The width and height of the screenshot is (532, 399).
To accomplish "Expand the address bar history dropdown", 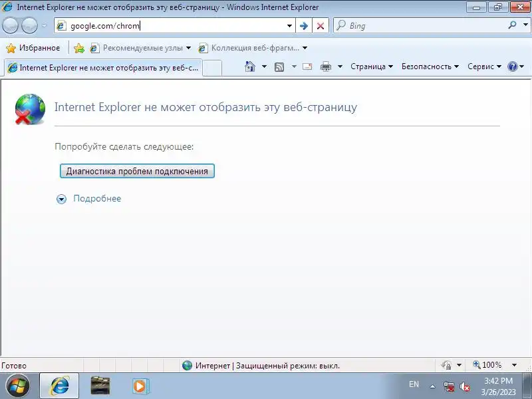I will coord(289,26).
